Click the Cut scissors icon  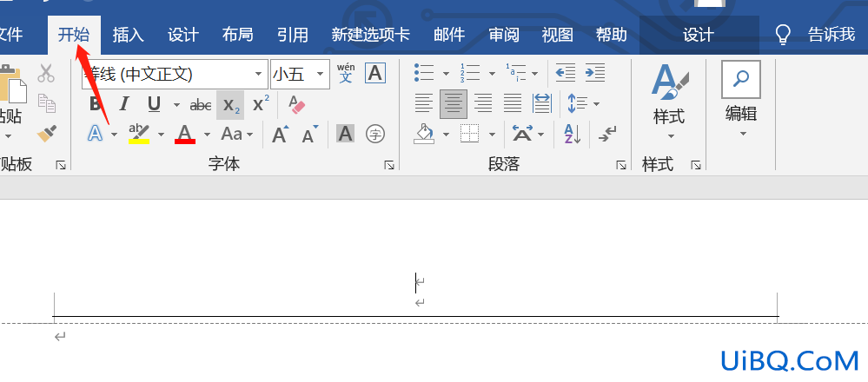[x=46, y=73]
